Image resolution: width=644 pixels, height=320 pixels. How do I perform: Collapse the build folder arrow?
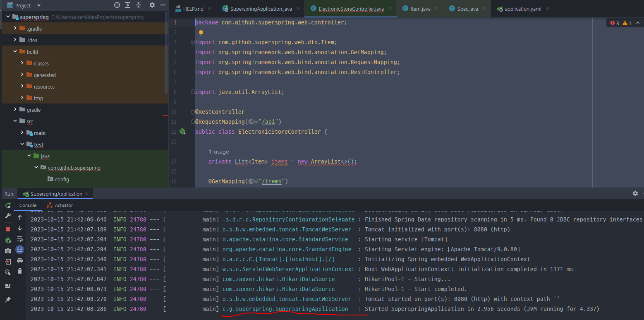pos(15,52)
